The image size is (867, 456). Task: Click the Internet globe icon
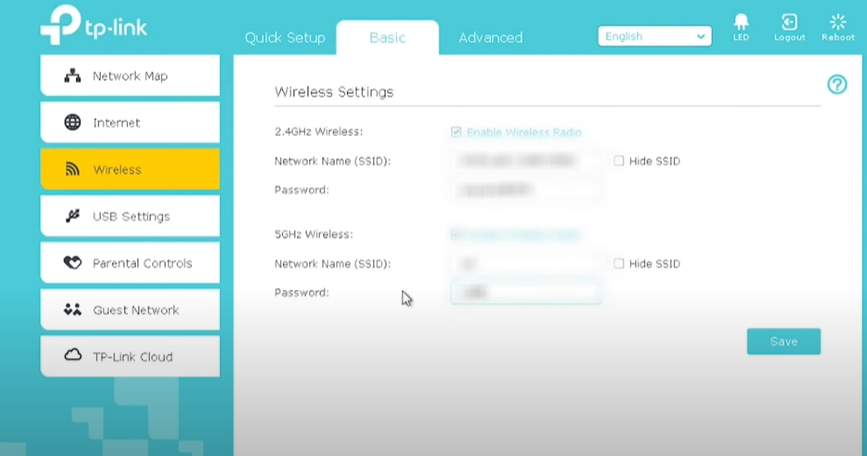pyautogui.click(x=72, y=123)
